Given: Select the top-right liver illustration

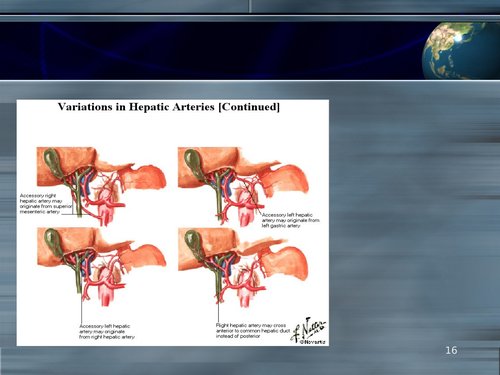Looking at the screenshot, I should [x=243, y=187].
